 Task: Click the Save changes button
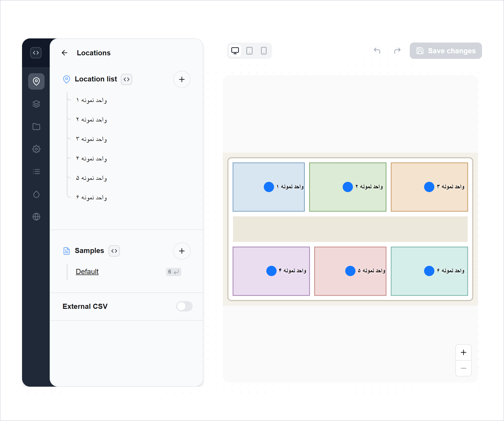(446, 51)
